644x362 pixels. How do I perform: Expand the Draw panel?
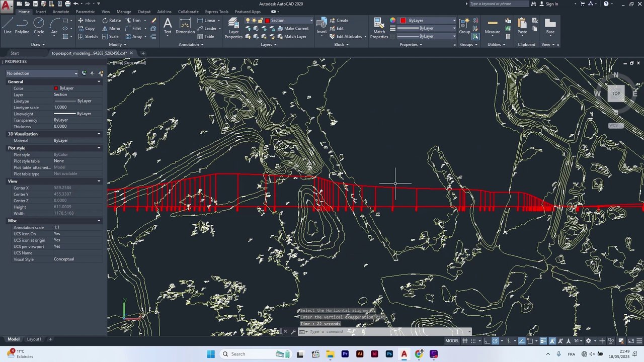pyautogui.click(x=38, y=44)
